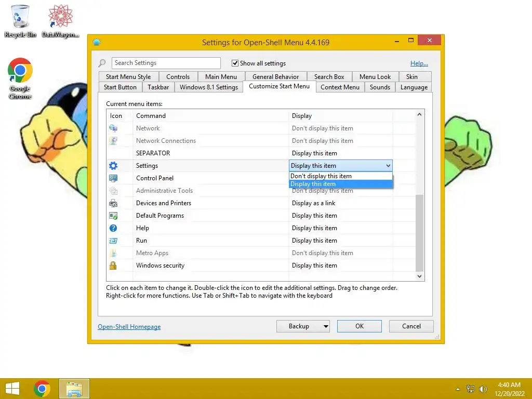Expand the Settings display dropdown arrow
This screenshot has height=399, width=532.
pyautogui.click(x=388, y=166)
